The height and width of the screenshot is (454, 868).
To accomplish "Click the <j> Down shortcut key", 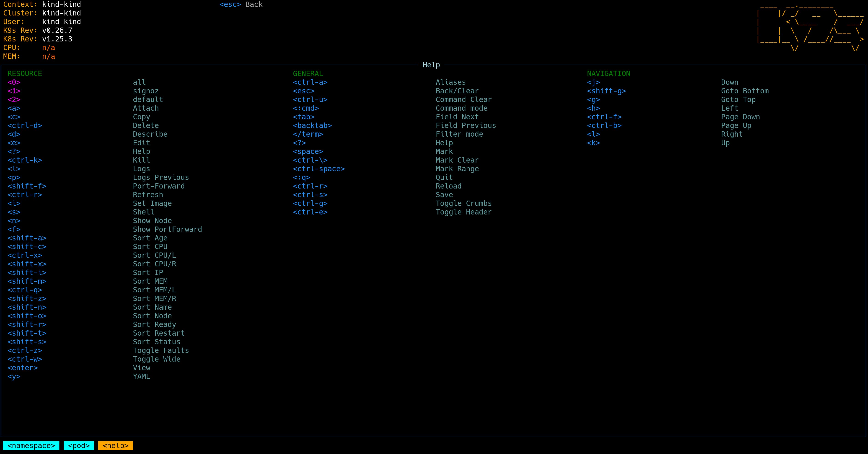I will tap(593, 82).
